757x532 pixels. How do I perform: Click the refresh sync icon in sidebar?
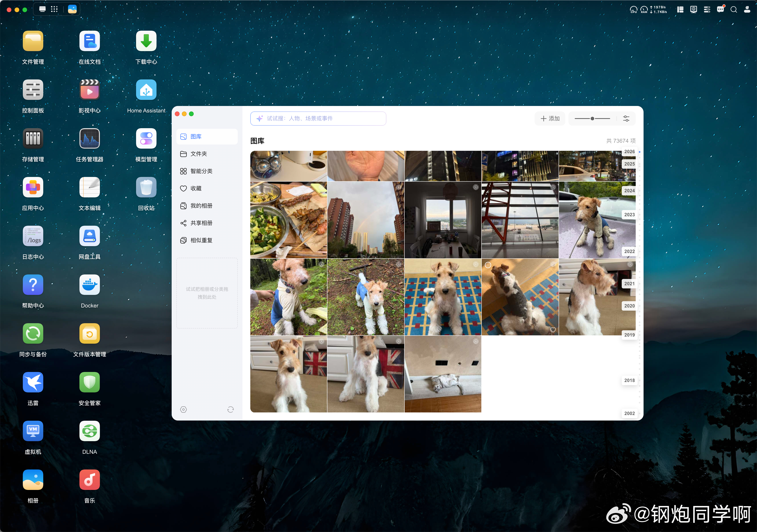tap(230, 409)
